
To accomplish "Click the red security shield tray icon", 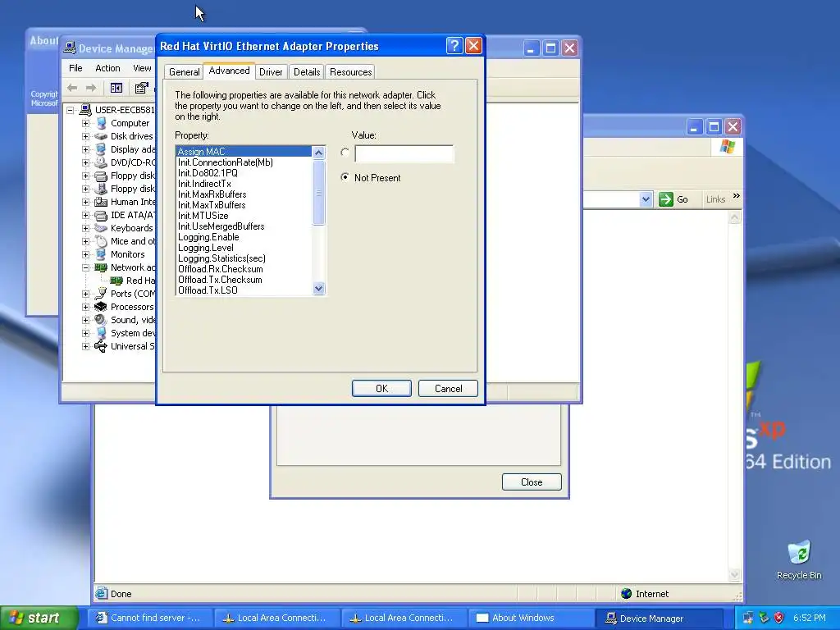I will click(x=779, y=618).
